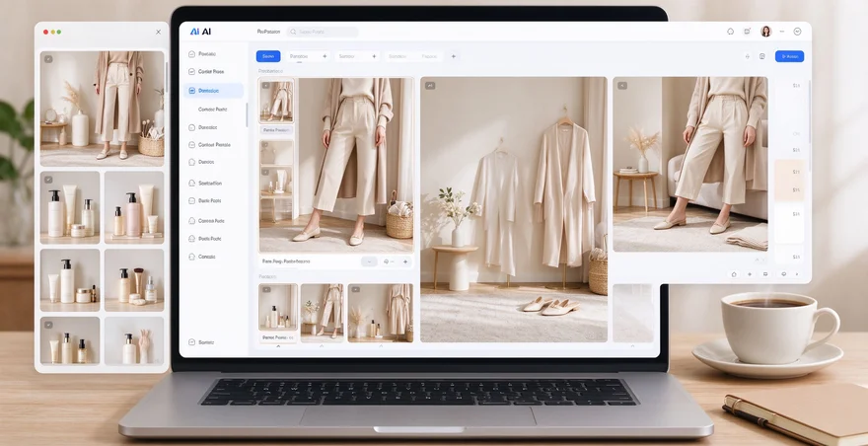Select thumbnail with hand sculpture in left window
This screenshot has height=446, width=868.
134,340
